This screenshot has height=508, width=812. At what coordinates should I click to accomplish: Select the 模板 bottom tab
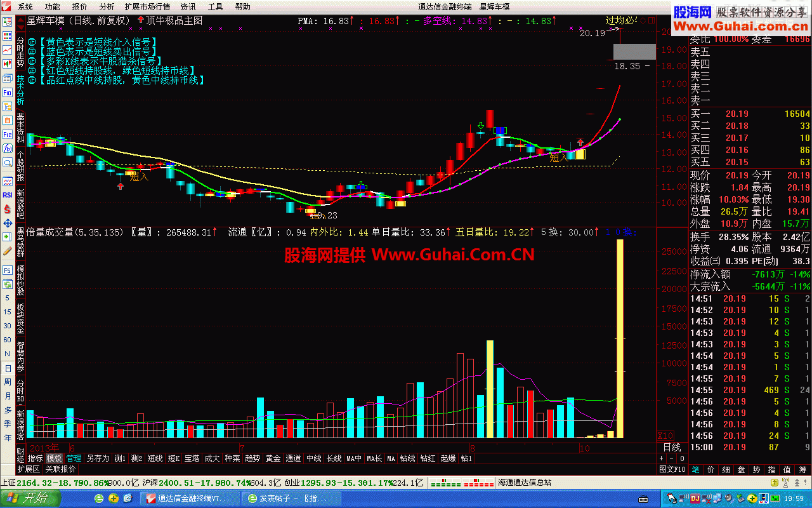[55, 458]
